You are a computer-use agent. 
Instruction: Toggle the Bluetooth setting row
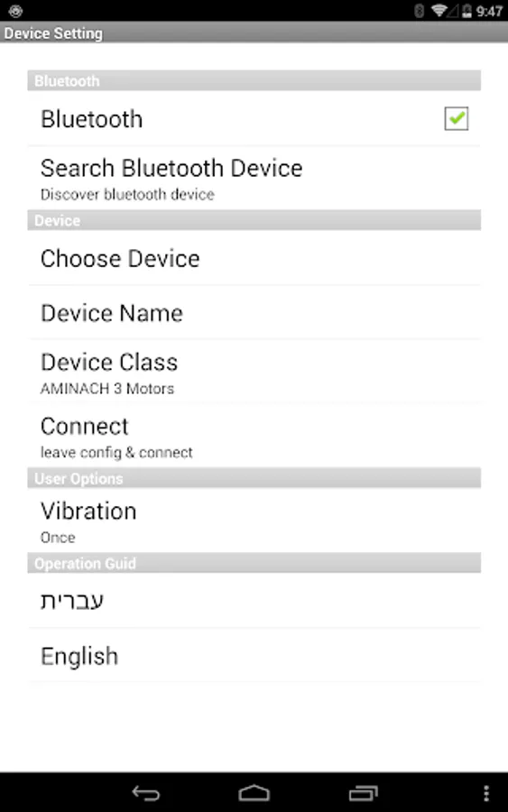point(254,118)
